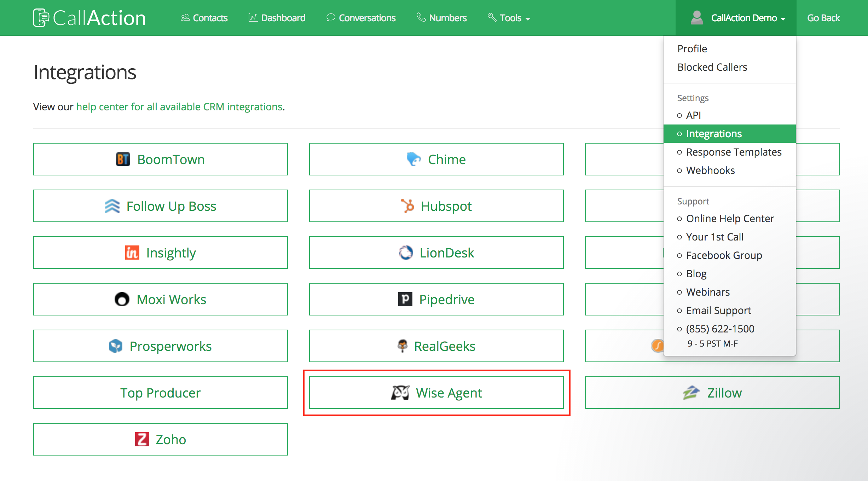Open the Dashboard page
Screen dimensions: 868x481
tap(277, 18)
